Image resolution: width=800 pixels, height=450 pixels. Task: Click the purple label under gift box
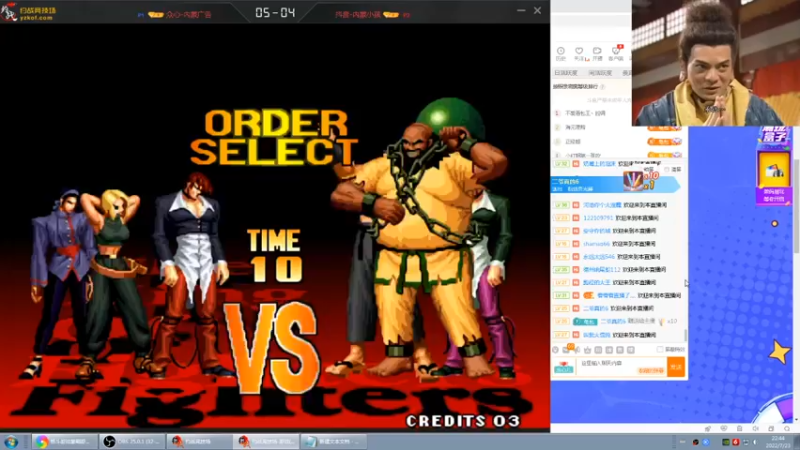click(x=774, y=195)
